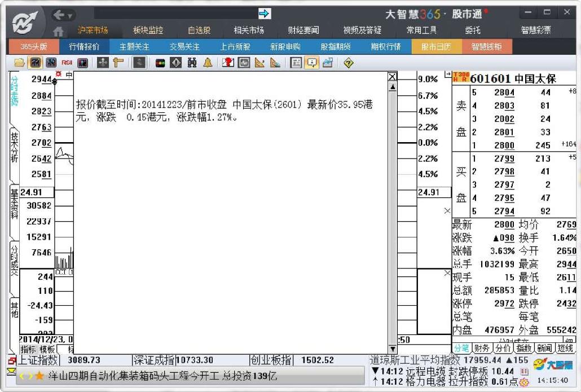Select the 财务 bottom tab
581x392 pixels.
point(482,348)
